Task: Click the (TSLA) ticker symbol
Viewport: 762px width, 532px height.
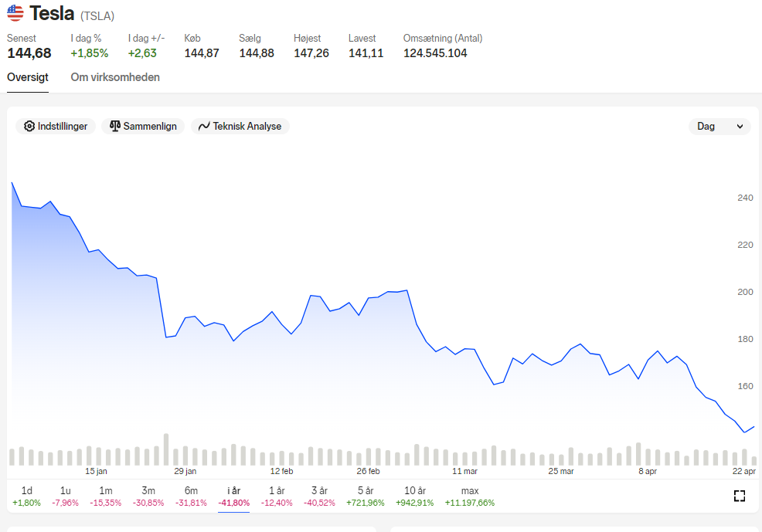Action: pyautogui.click(x=97, y=16)
